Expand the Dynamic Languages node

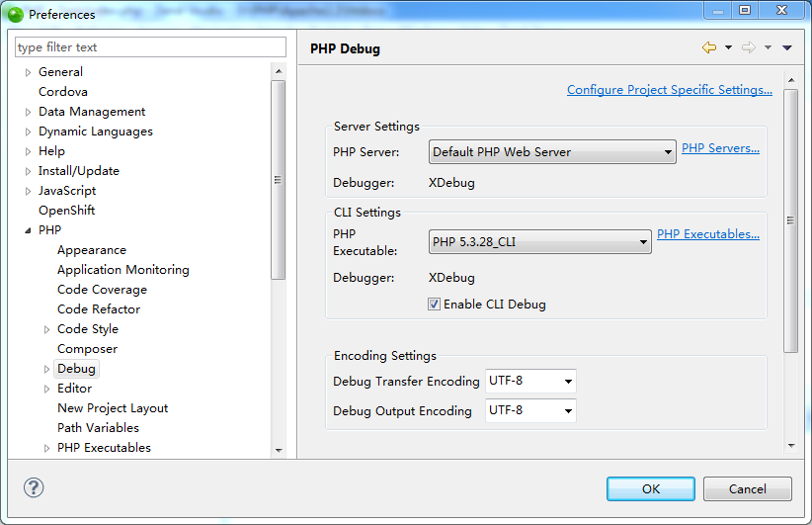(28, 131)
